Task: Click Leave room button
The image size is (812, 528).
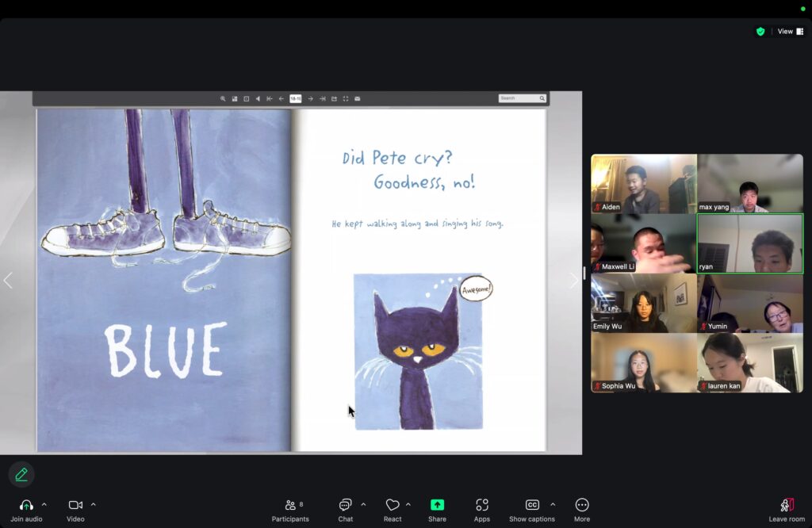Action: pyautogui.click(x=786, y=509)
